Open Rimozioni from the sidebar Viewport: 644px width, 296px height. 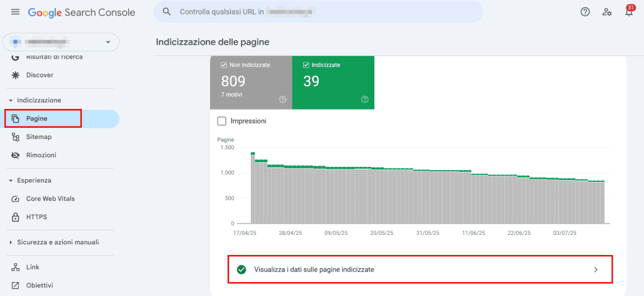(41, 155)
